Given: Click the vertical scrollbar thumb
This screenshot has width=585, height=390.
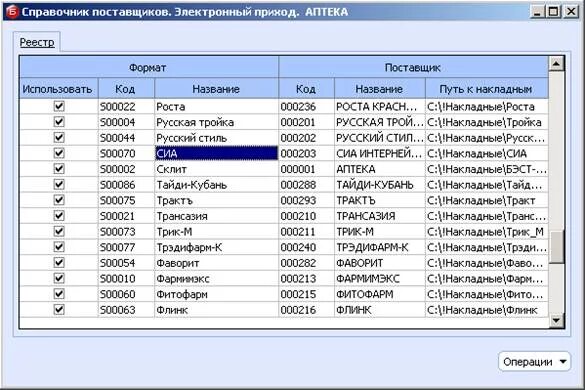Looking at the screenshot, I should click(556, 247).
